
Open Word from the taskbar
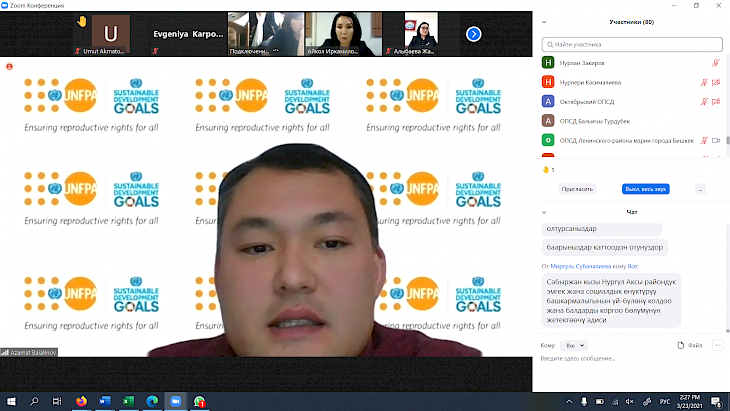(x=105, y=401)
